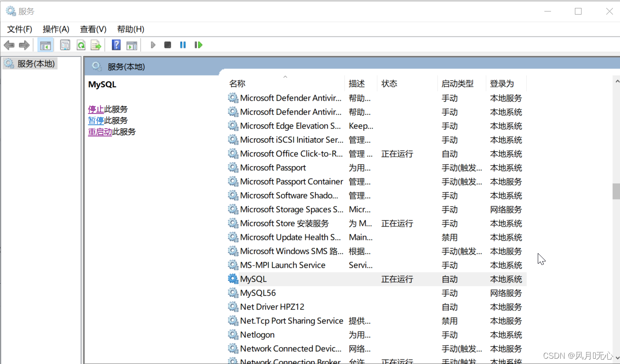Open the 帮助(H) menu
Screen dimensions: 620x364
click(x=130, y=29)
